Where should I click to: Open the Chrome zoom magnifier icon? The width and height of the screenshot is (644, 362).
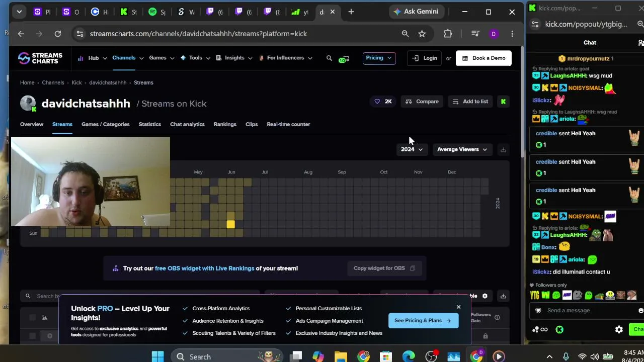tap(405, 34)
